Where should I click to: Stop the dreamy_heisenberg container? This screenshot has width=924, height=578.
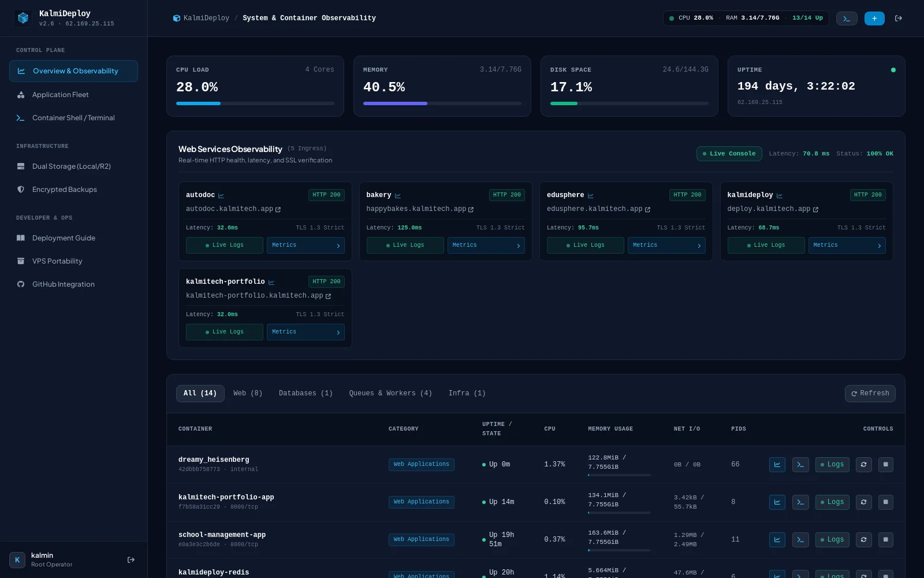[x=886, y=465]
